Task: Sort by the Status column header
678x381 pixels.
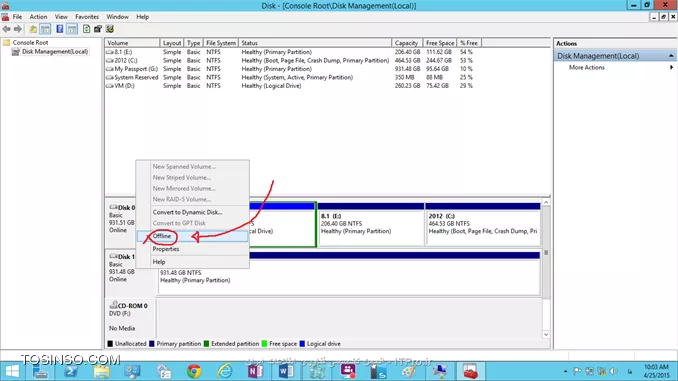Action: tap(315, 43)
